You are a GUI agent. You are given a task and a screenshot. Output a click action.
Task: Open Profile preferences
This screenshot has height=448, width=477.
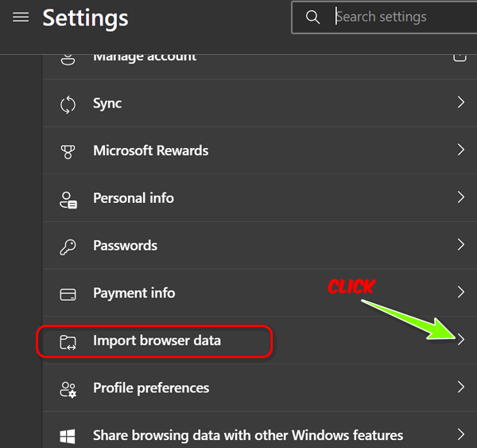[151, 388]
